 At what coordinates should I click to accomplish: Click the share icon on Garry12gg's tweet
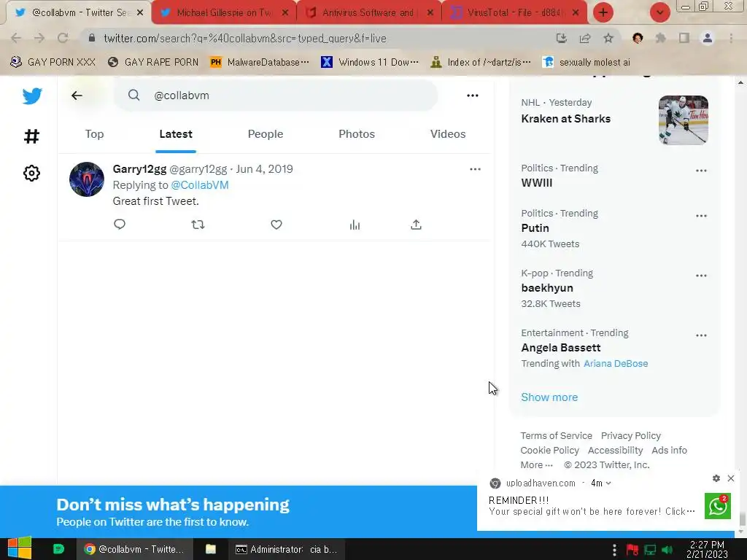(416, 225)
